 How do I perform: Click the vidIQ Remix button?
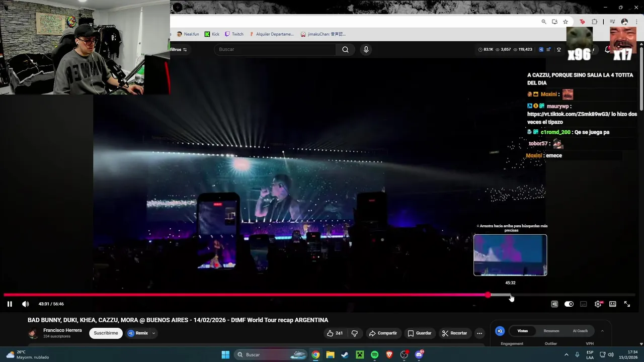point(138,333)
